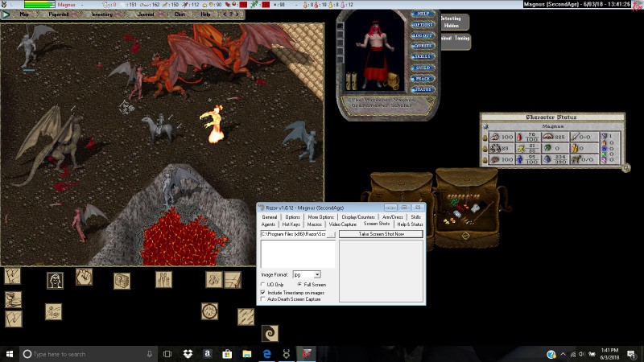
Task: Click the taskbar clock showing 1:41 PM
Action: coord(609,354)
